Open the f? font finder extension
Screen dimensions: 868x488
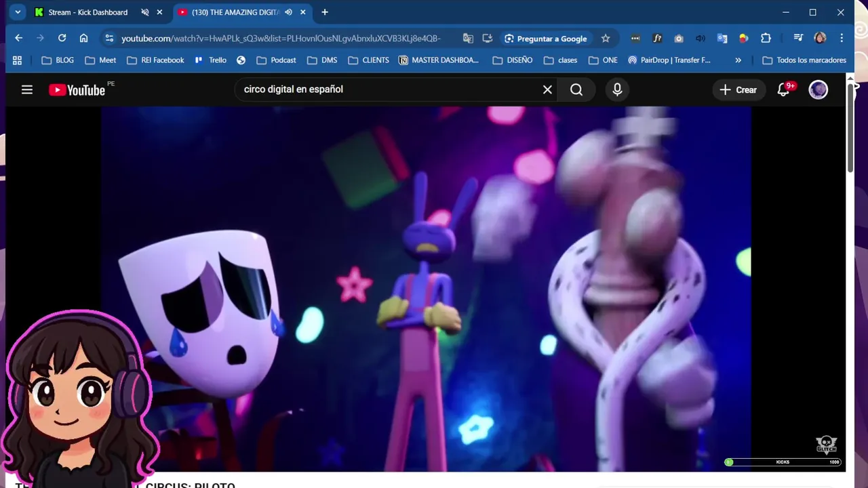[657, 39]
